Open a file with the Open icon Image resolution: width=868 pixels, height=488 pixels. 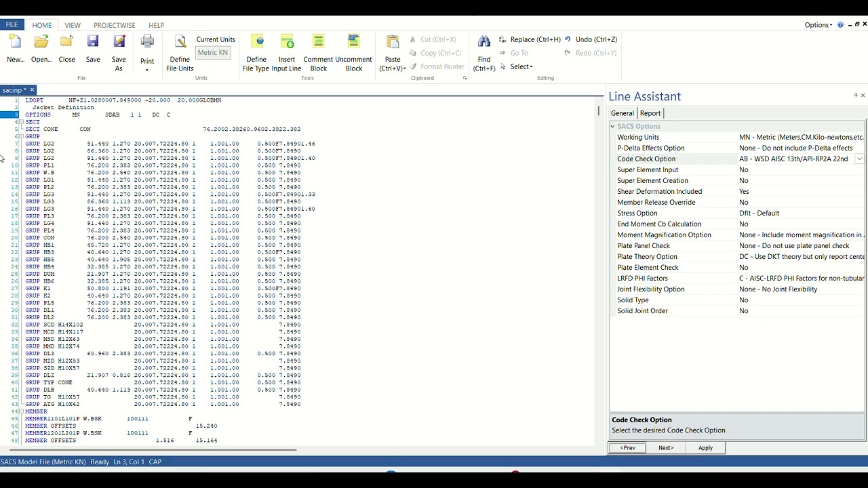pos(41,42)
